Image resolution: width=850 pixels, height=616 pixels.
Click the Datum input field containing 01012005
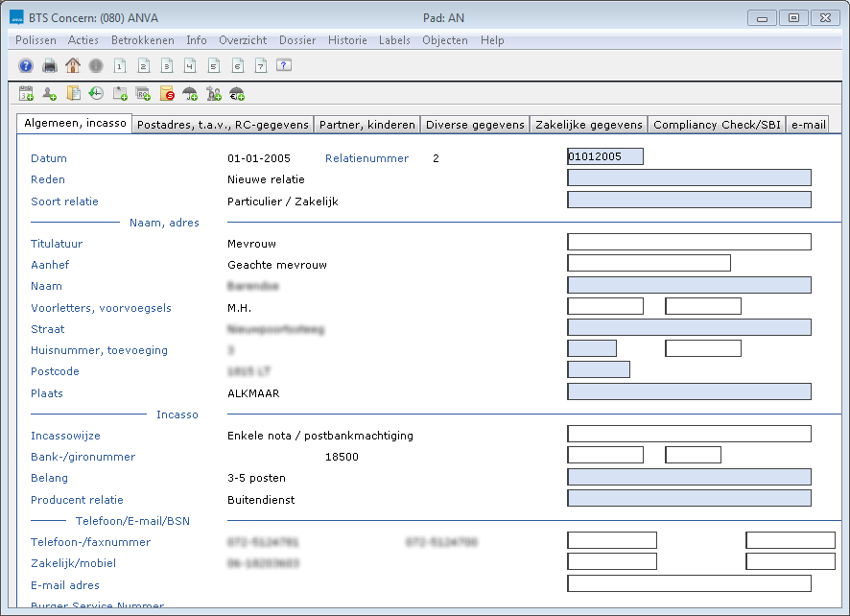[605, 156]
